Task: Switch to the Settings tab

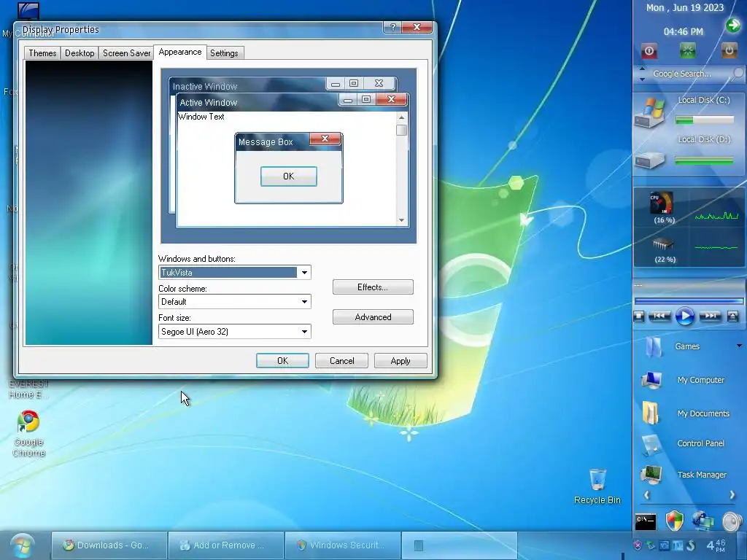Action: [x=224, y=52]
